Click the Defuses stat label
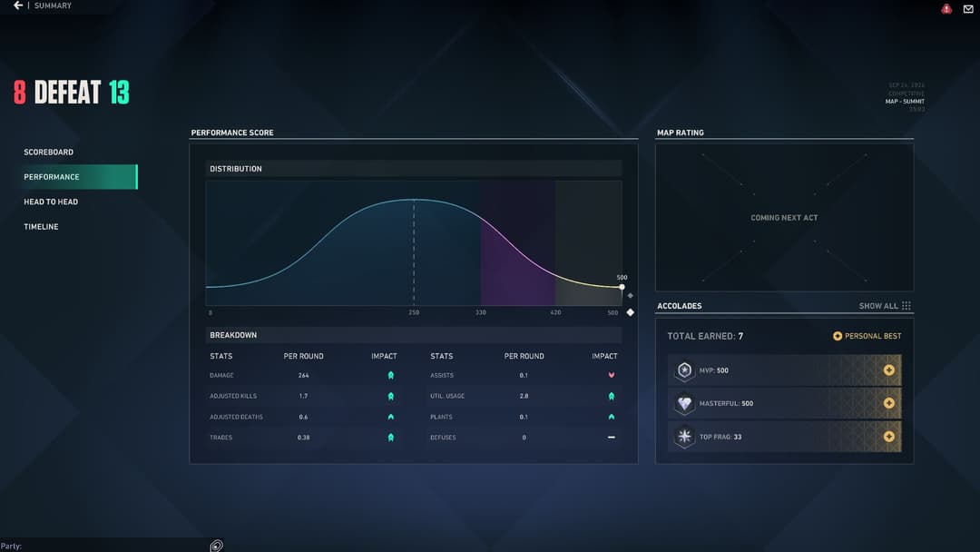This screenshot has width=980, height=552. (443, 438)
